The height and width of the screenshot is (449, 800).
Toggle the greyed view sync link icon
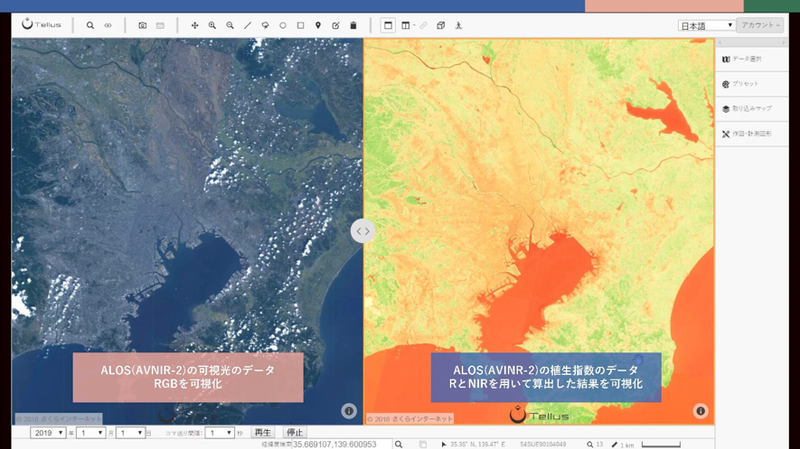tap(423, 26)
